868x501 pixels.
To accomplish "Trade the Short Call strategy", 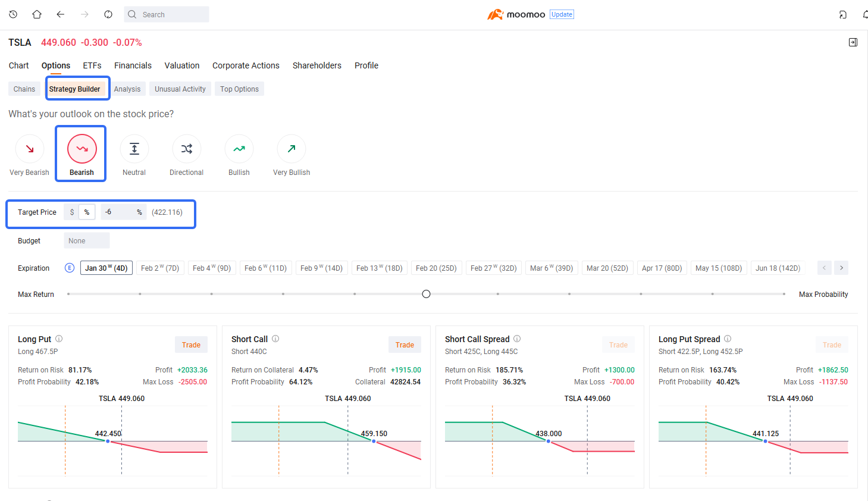I will coord(405,345).
